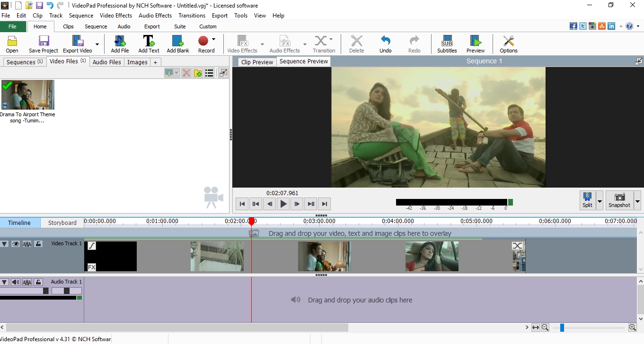
Task: Click the Preview toolbar icon
Action: click(475, 44)
